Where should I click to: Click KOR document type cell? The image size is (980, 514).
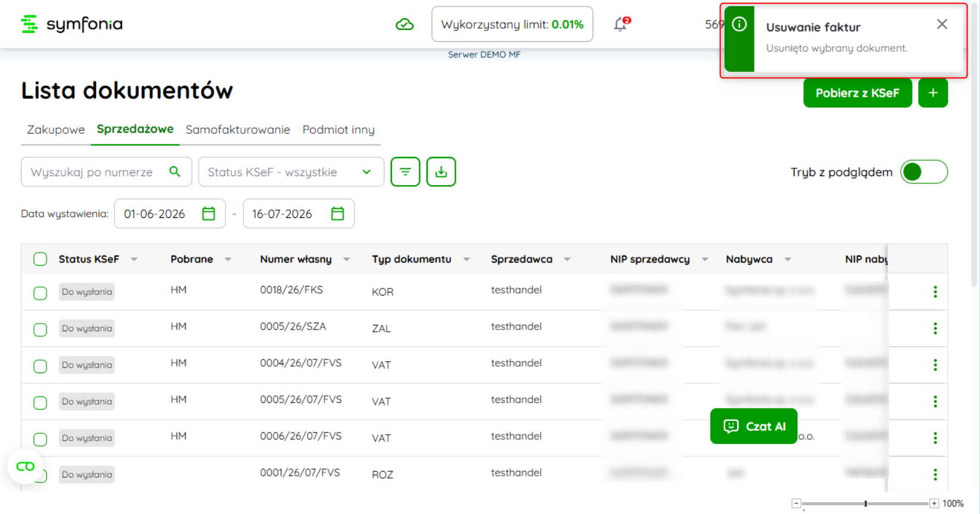(383, 292)
